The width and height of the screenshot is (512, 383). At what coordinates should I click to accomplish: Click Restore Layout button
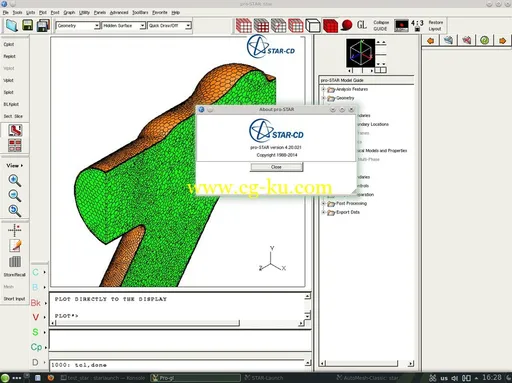[435, 25]
